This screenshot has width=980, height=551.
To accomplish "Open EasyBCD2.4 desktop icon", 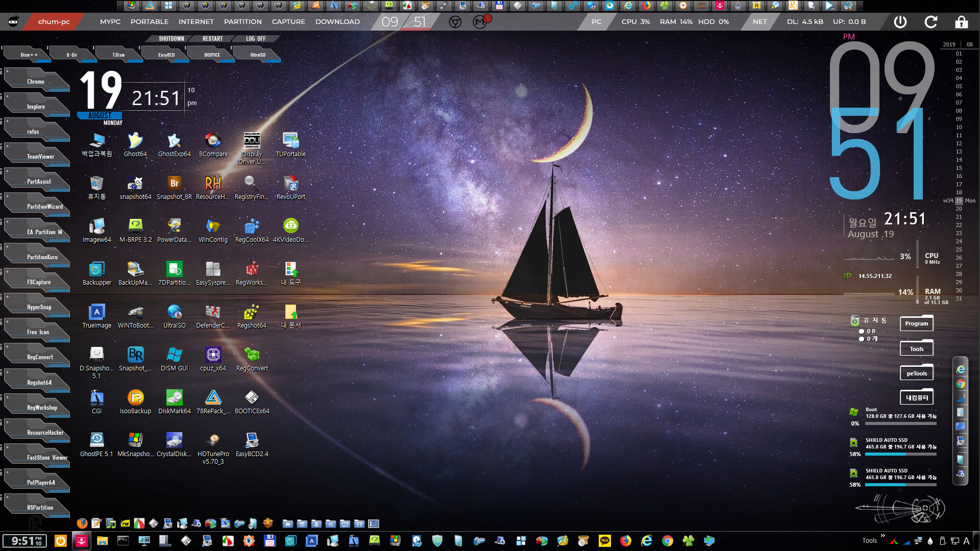I will click(x=252, y=444).
